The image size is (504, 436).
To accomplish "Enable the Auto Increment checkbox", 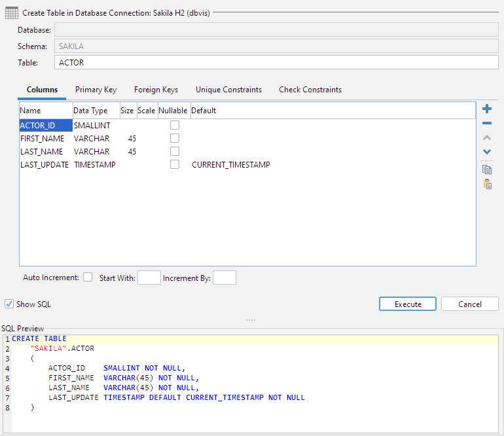I will pyautogui.click(x=88, y=278).
